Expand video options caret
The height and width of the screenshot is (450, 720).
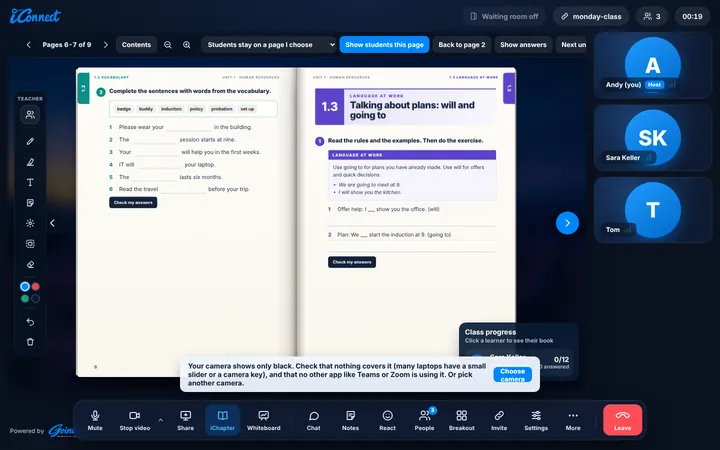click(x=161, y=420)
